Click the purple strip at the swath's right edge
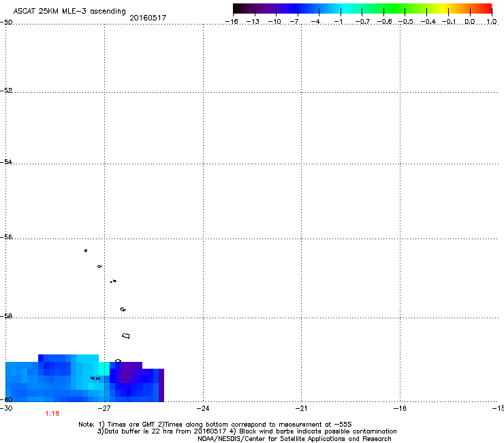This screenshot has width=504, height=443. [x=161, y=385]
